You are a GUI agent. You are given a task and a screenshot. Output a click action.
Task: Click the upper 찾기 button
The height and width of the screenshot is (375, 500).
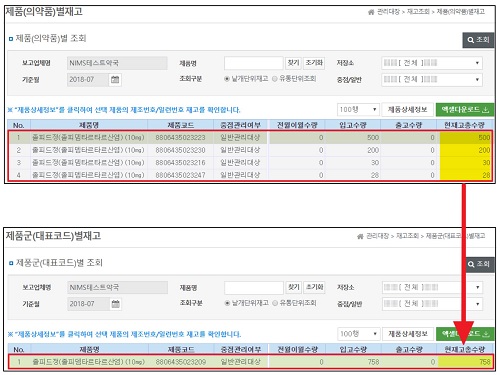293,63
